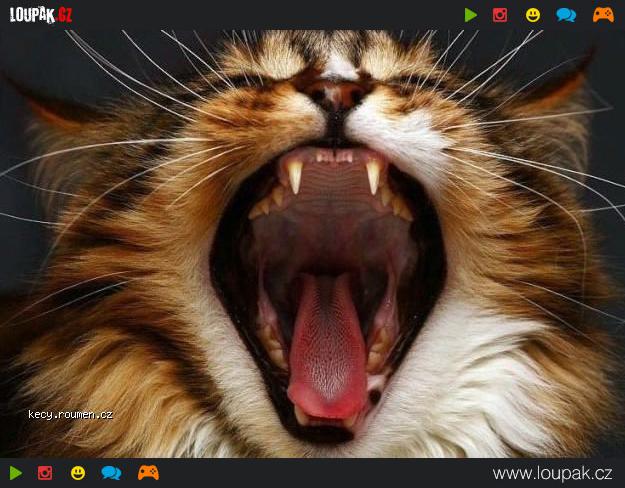Click the yellow smiley icon in footer
Image resolution: width=625 pixels, height=488 pixels.
78,473
